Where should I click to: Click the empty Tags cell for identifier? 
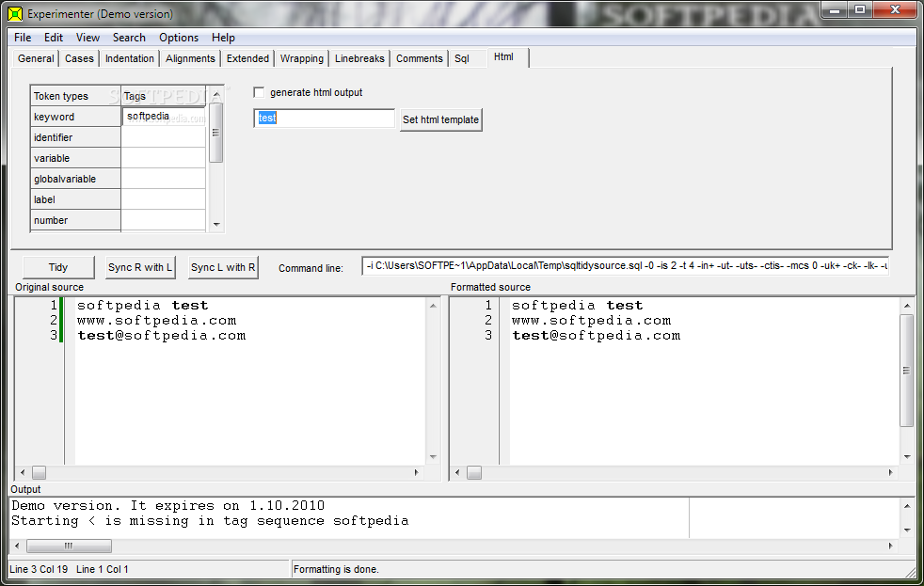[164, 137]
